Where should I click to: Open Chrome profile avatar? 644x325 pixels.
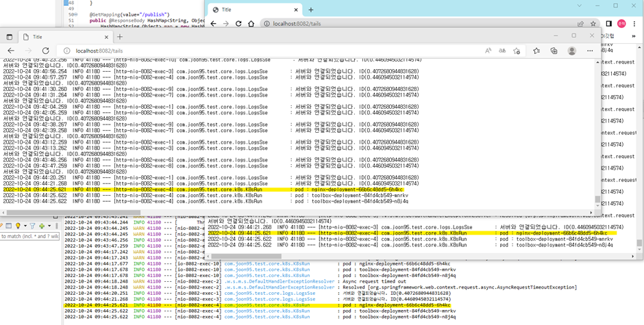(x=621, y=24)
